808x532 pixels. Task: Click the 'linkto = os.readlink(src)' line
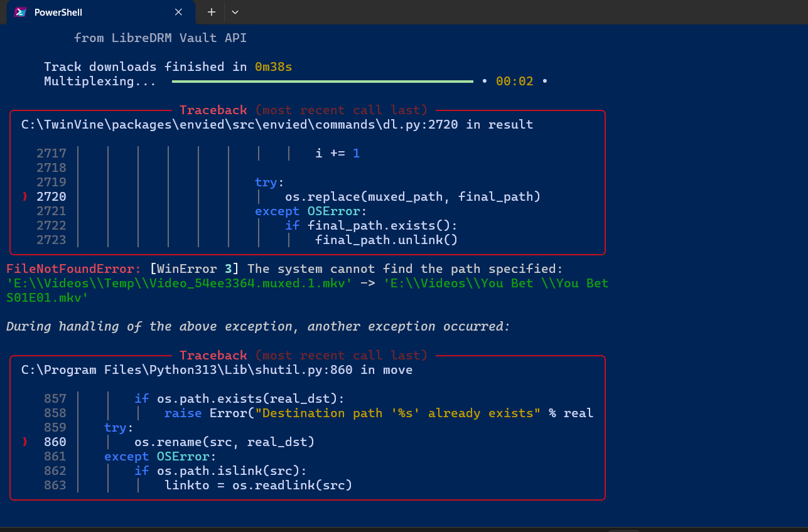pos(259,485)
